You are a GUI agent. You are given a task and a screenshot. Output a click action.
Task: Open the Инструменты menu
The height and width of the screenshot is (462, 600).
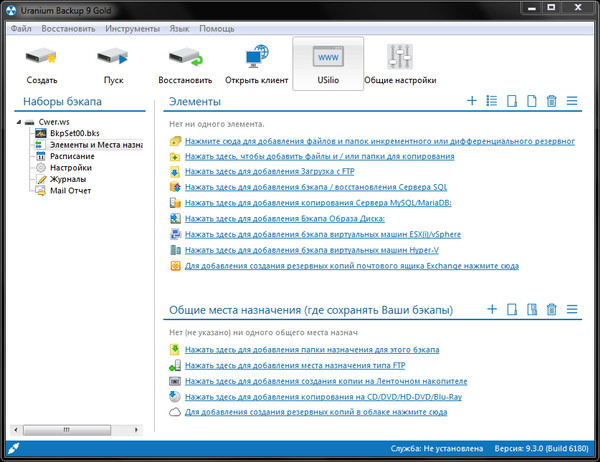[130, 28]
